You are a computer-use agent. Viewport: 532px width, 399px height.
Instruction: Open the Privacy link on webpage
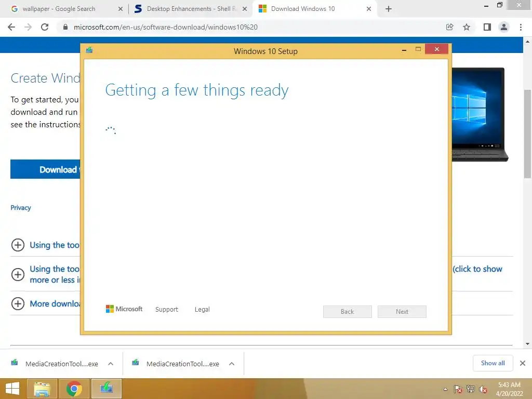tap(21, 208)
